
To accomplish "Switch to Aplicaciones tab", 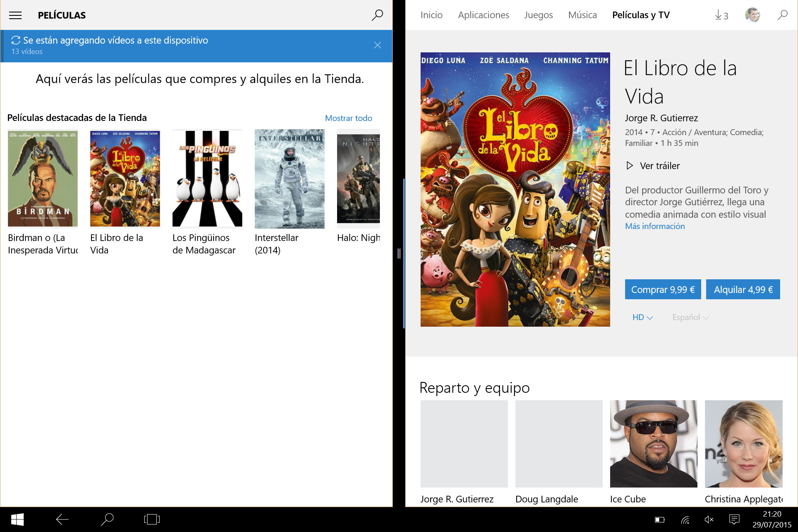I will tap(483, 15).
